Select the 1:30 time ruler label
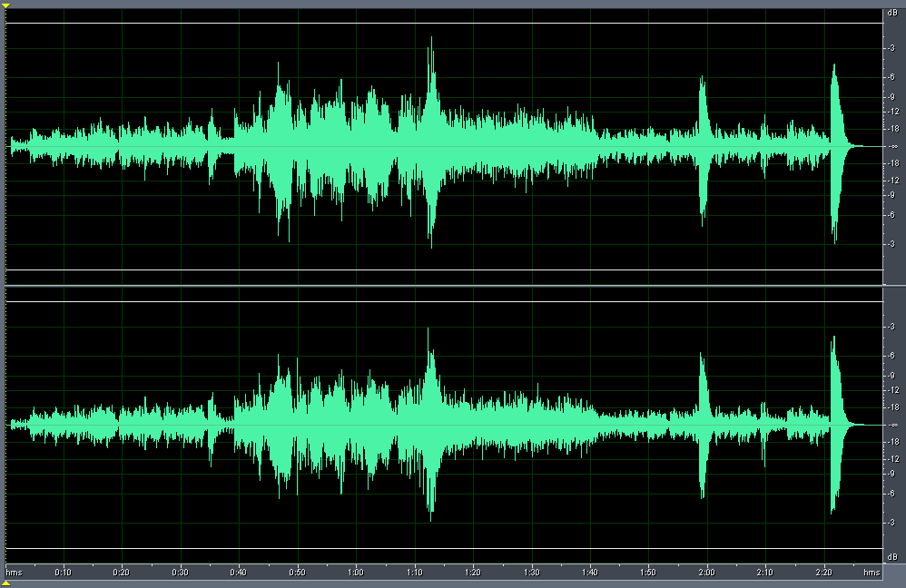The image size is (906, 588). click(x=532, y=573)
